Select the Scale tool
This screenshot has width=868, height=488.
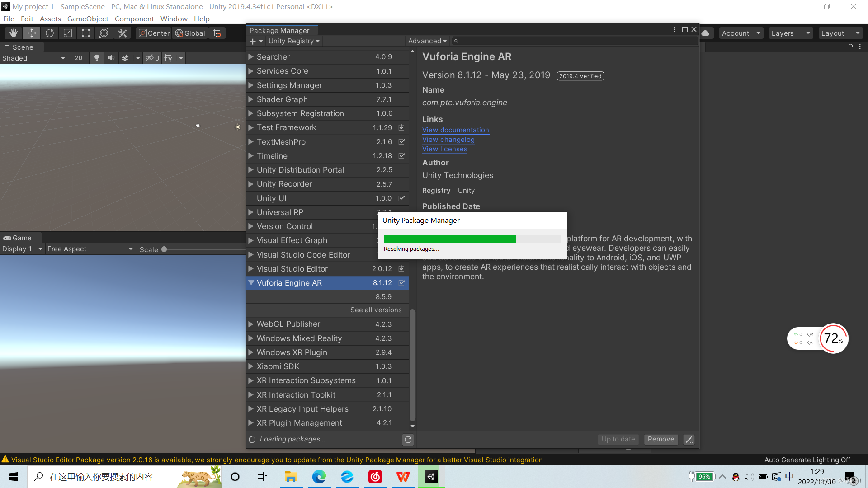tap(68, 33)
